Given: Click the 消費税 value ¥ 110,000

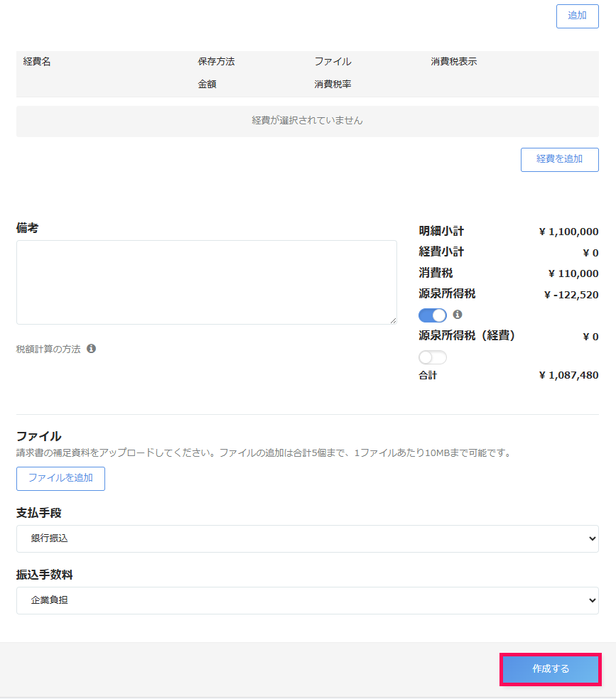Looking at the screenshot, I should tap(573, 273).
